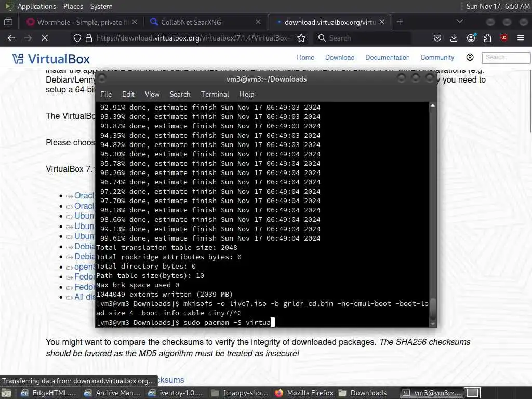Click the VirtualBox Community link
Viewport: 532px width, 399px height.
(437, 57)
